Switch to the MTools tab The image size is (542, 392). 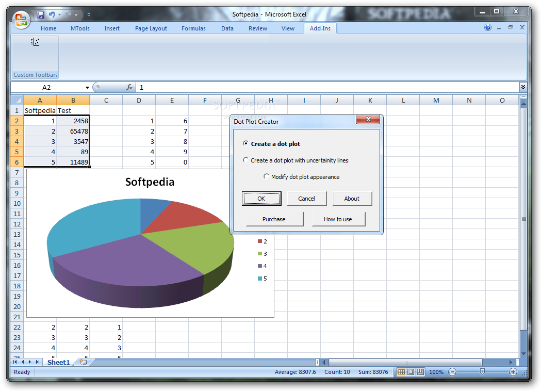coord(80,28)
